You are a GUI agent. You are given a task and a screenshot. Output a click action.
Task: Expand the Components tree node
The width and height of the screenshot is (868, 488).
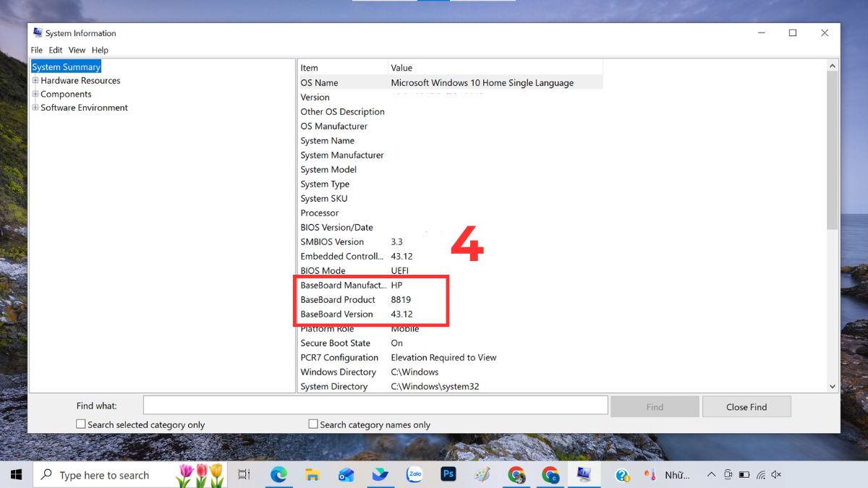(x=35, y=94)
